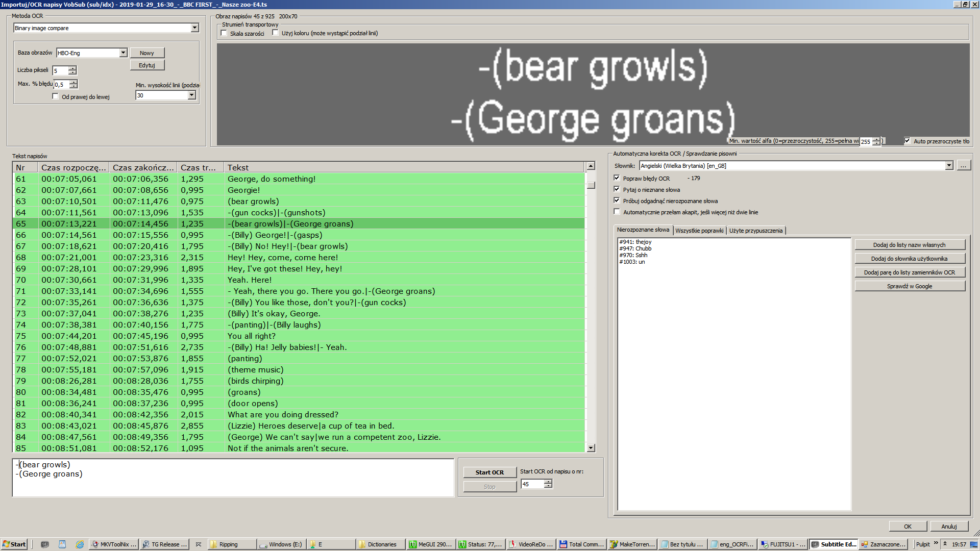Switch to Wszystkie poprawki tab
Viewport: 980px width, 551px height.
pyautogui.click(x=699, y=231)
